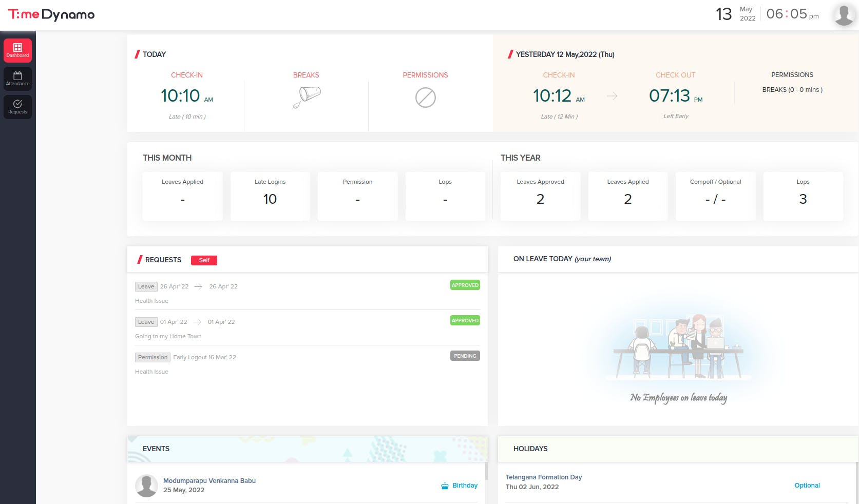Click the arrow between check-in and check-out times
The image size is (859, 504).
point(612,95)
